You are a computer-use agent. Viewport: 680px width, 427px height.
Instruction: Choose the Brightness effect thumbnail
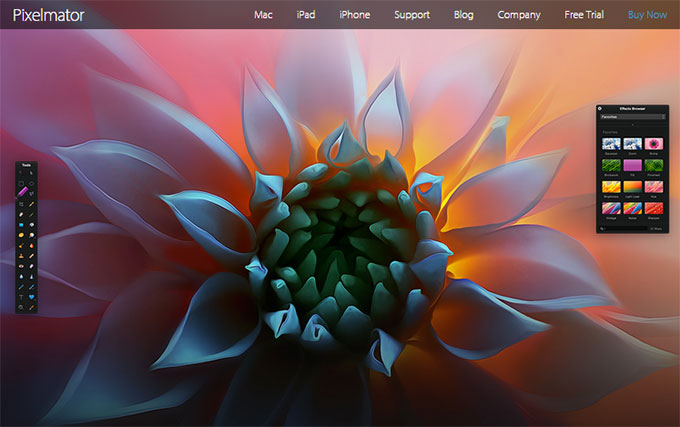point(611,187)
